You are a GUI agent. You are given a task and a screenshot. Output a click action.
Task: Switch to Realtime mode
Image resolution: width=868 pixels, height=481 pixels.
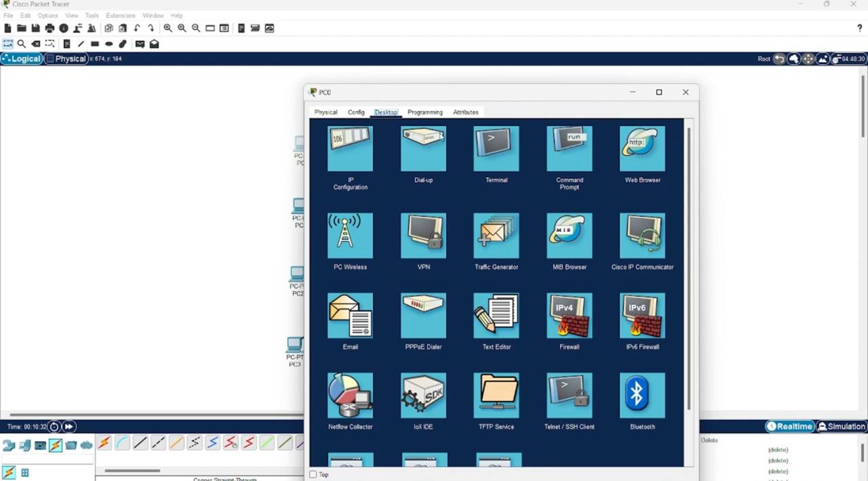pyautogui.click(x=789, y=426)
